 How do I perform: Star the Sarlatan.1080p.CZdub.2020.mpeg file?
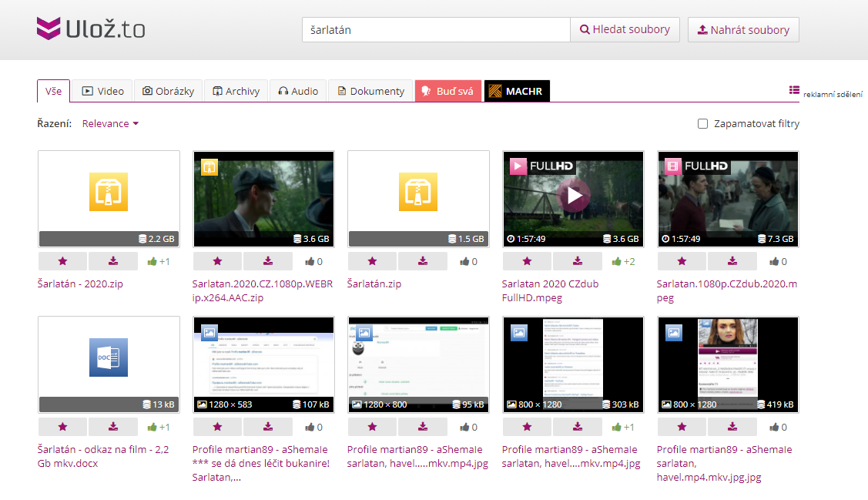682,261
